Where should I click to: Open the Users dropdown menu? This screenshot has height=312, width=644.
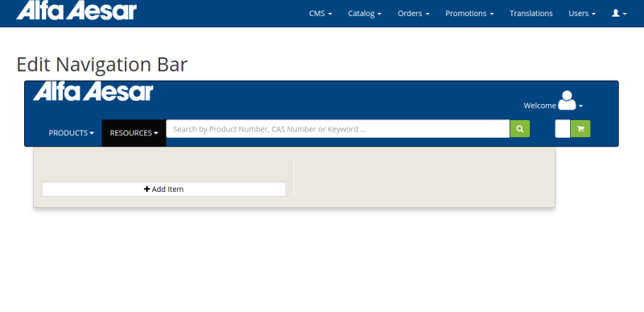point(582,14)
